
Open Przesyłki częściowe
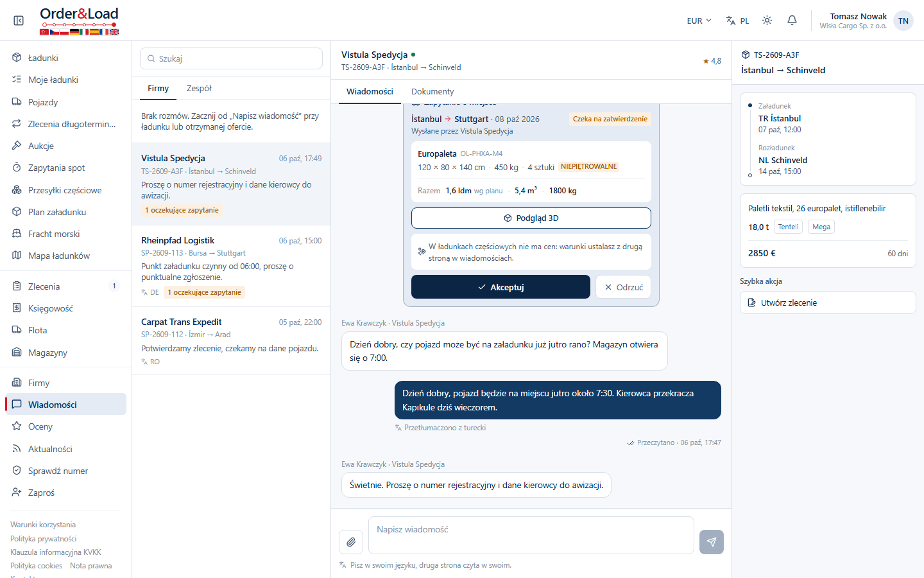tap(65, 190)
